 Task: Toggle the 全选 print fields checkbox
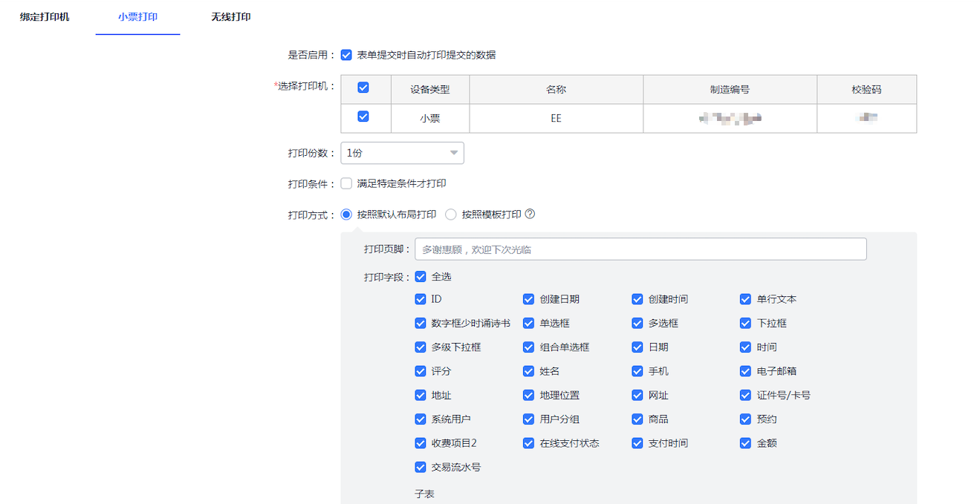click(421, 277)
